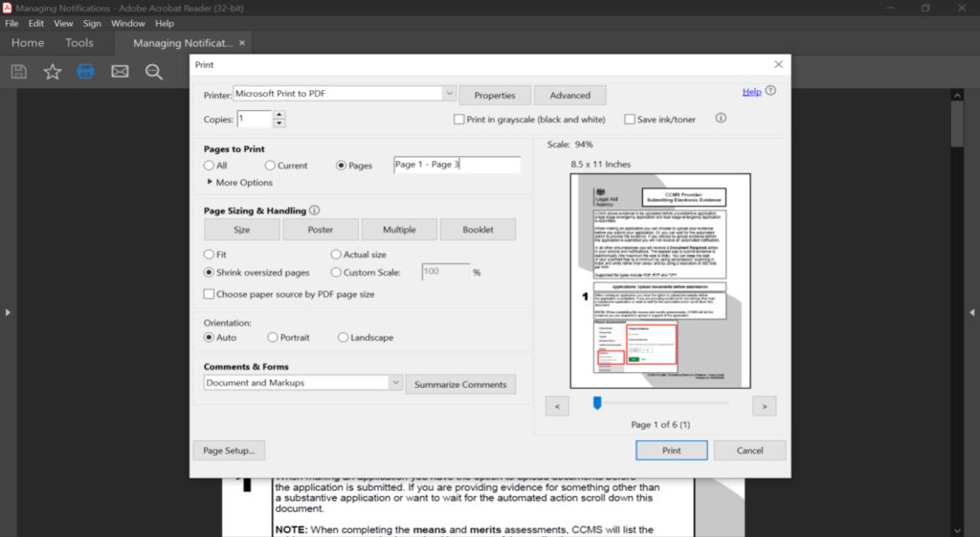This screenshot has height=537, width=980.
Task: Click the Save floppy disk icon
Action: click(18, 72)
